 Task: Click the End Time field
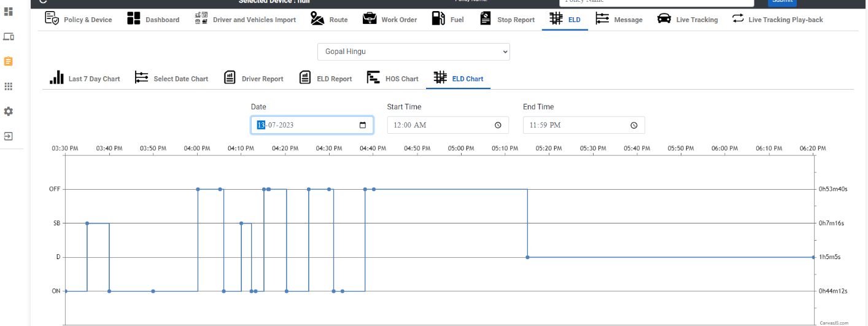coord(584,125)
